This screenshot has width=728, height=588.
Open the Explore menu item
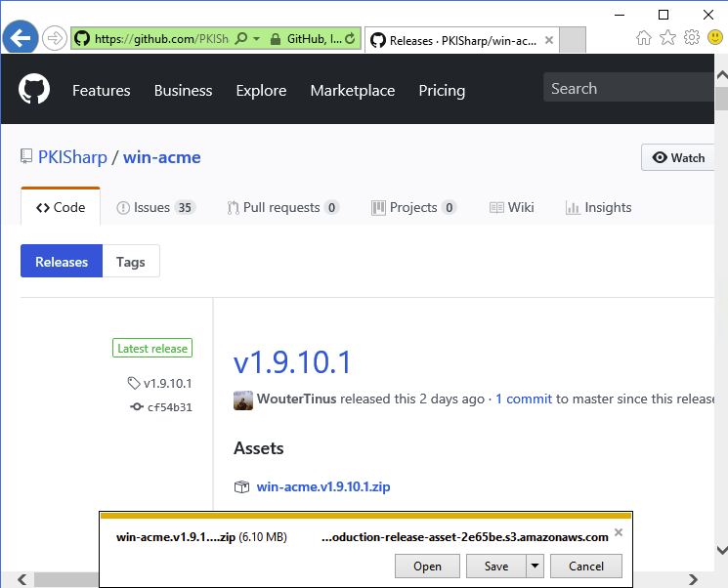click(261, 90)
